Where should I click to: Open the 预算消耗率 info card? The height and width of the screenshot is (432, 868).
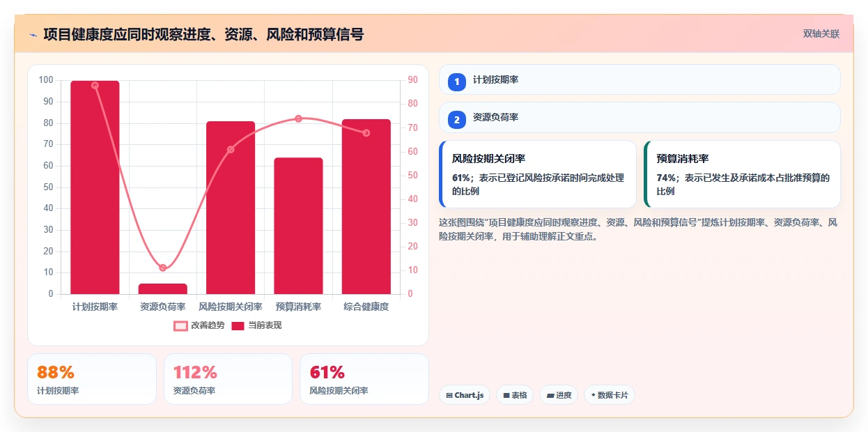click(x=742, y=174)
